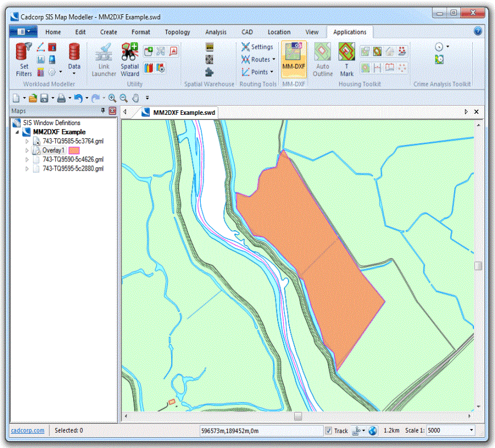
Task: Zoom out with the magnifier minus icon
Action: click(x=124, y=98)
